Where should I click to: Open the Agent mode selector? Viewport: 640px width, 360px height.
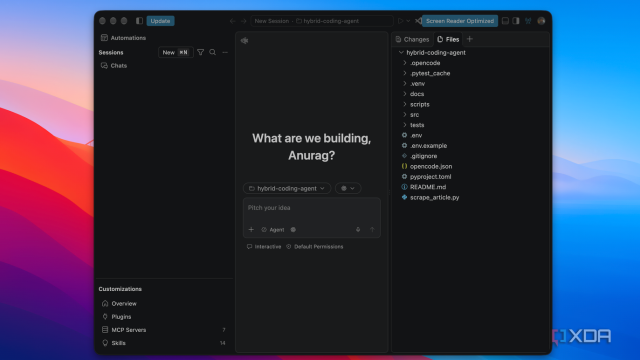pos(273,230)
